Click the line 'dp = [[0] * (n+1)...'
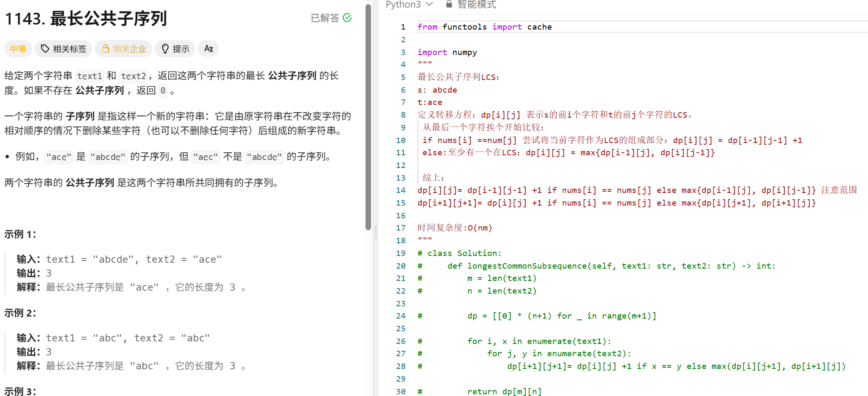 pos(562,316)
